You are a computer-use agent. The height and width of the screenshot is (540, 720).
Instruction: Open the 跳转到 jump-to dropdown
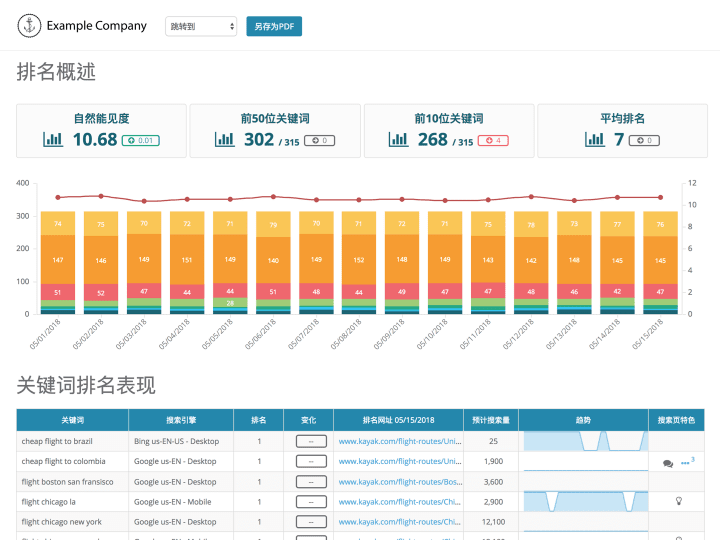201,27
